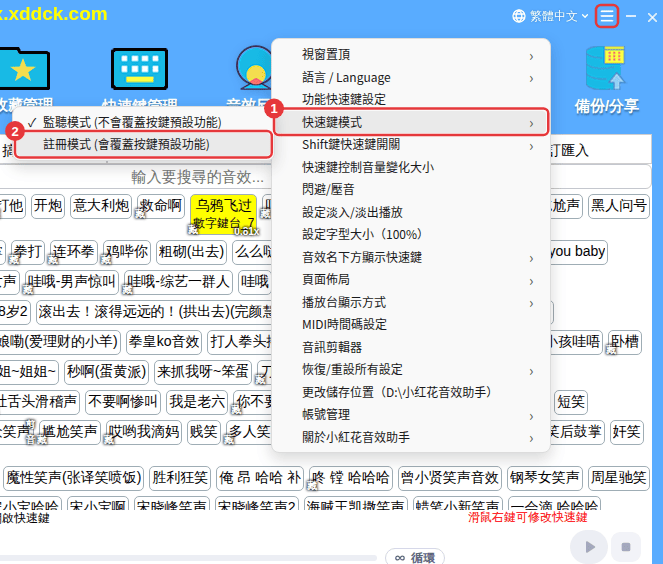Select 註冊模式 hotkey mode option
663x564 pixels.
(143, 145)
